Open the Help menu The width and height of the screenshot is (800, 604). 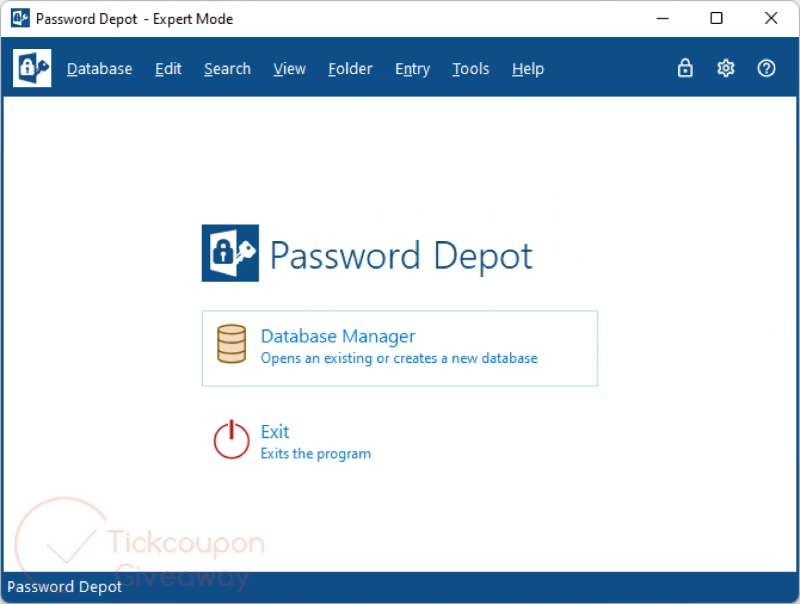[527, 69]
